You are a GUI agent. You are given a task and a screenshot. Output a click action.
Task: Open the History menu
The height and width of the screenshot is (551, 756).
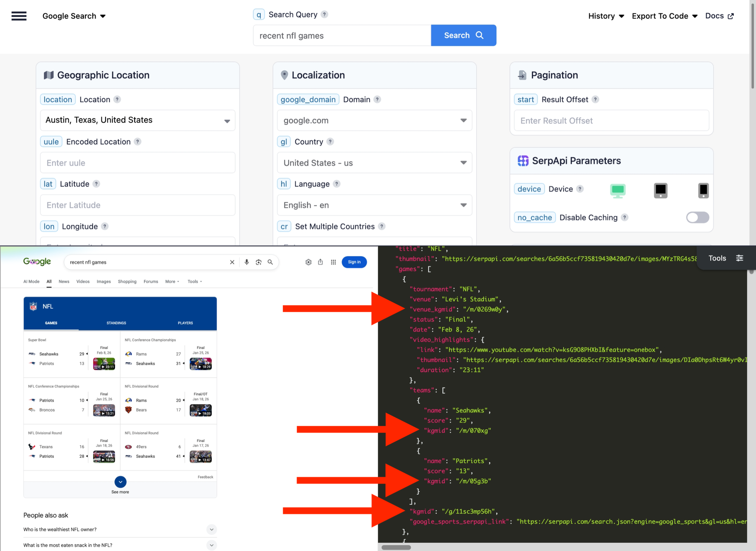[x=606, y=16]
